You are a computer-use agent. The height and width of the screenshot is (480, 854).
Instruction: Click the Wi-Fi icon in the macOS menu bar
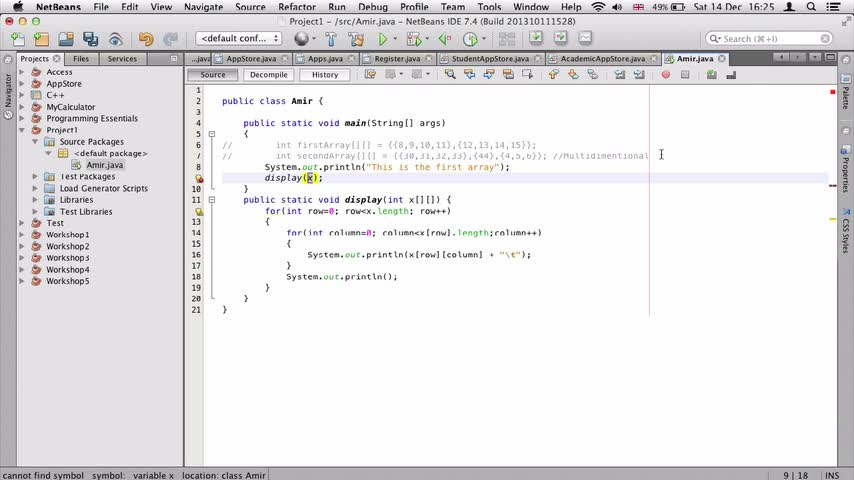pos(597,7)
